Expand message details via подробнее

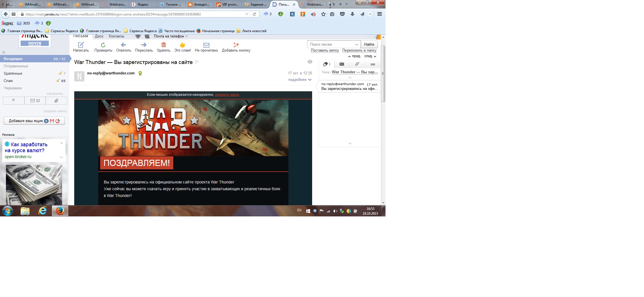tap(300, 80)
